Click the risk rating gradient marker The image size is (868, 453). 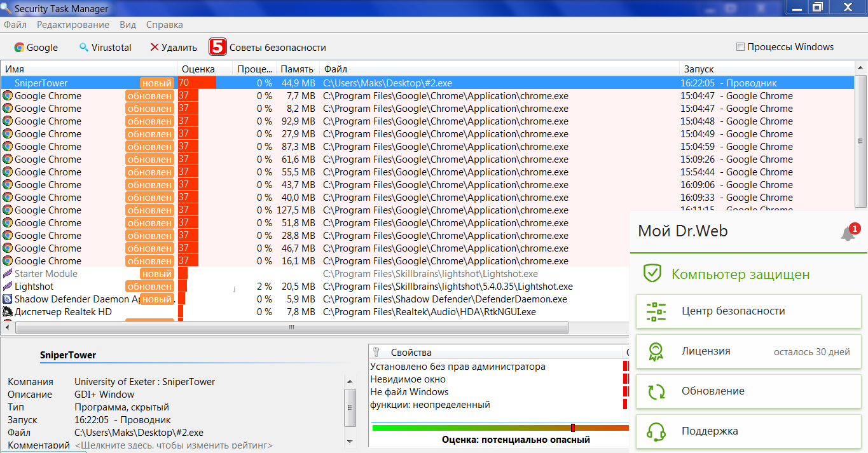pos(572,428)
